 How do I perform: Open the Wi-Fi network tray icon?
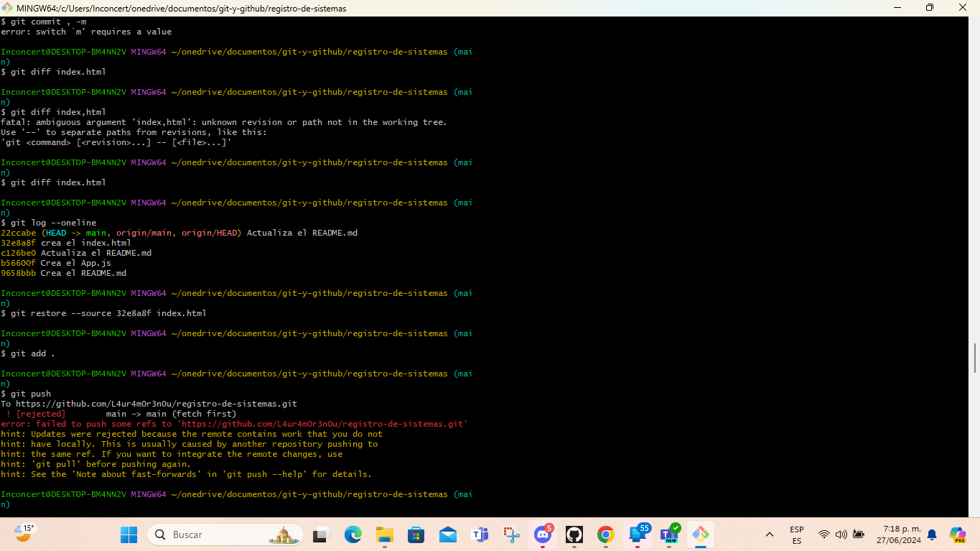coord(824,534)
